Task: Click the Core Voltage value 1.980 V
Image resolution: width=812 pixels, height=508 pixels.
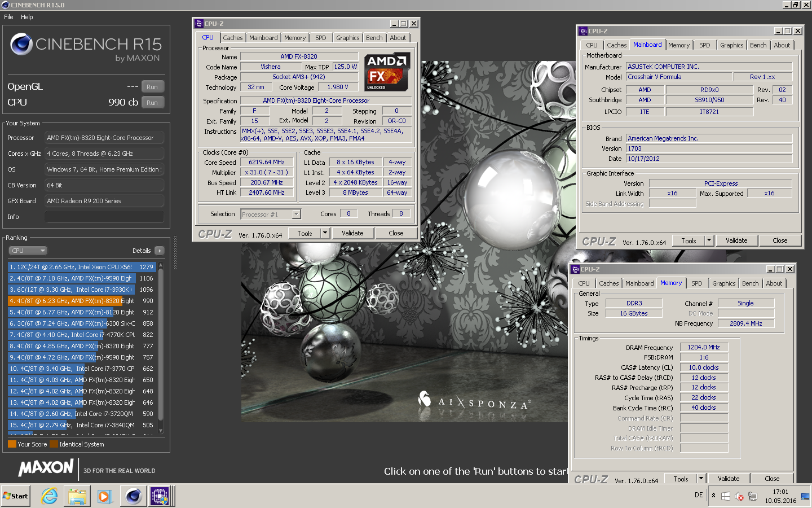Action: coord(338,87)
